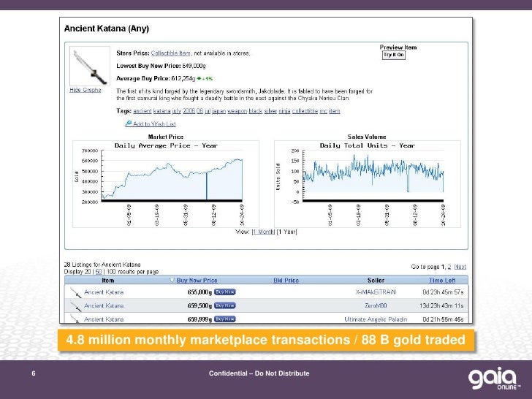Click the Daily Average Price chart

point(166,184)
